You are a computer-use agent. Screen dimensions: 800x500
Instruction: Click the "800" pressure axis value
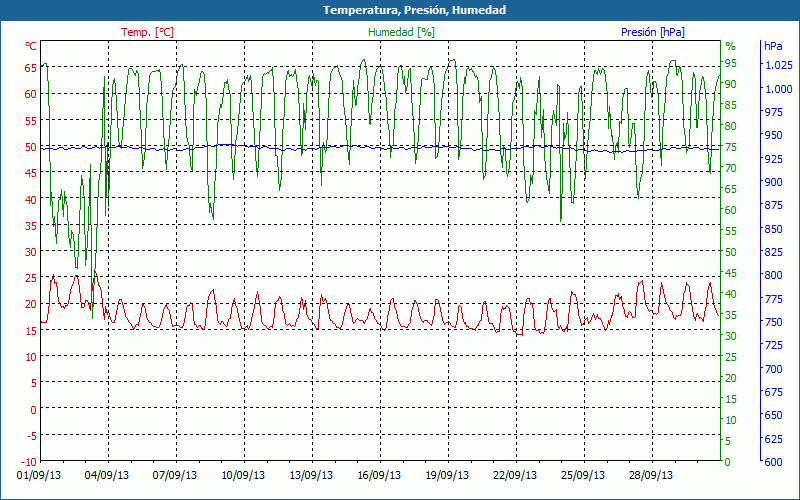(773, 275)
